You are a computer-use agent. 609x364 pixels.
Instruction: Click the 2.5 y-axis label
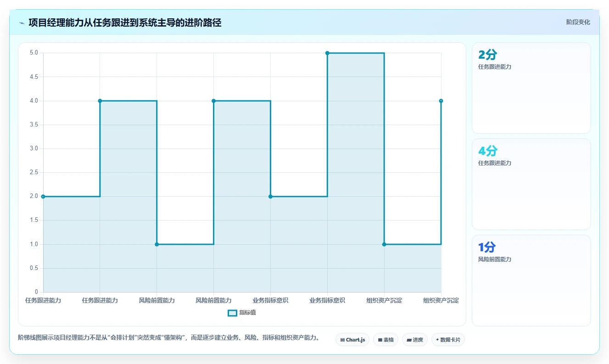tap(34, 172)
